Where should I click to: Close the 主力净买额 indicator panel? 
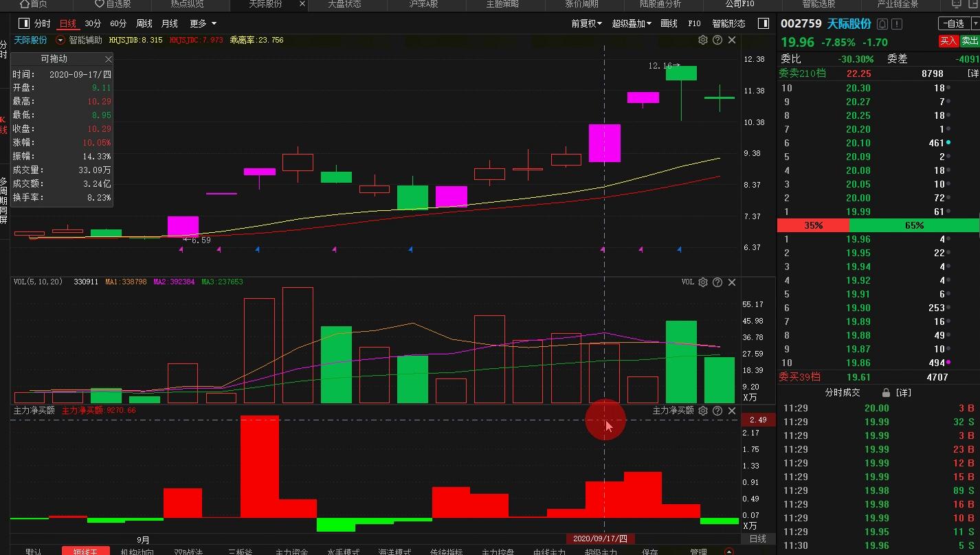(x=732, y=411)
